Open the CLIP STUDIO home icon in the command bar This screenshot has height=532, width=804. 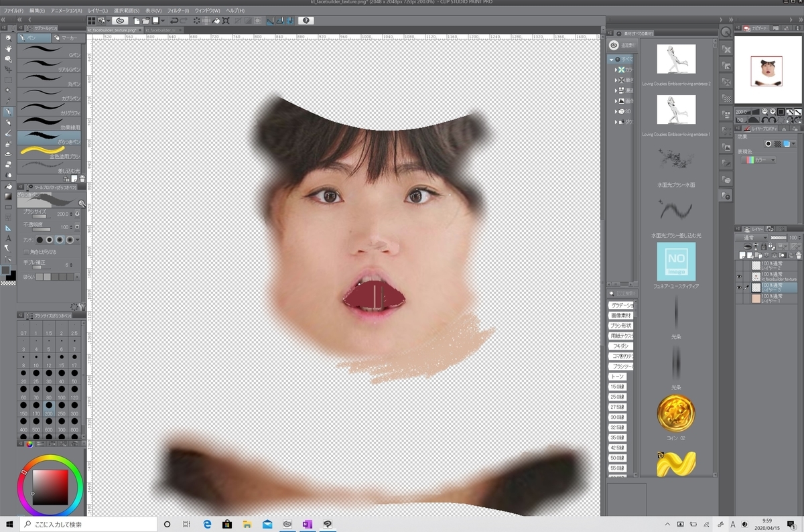121,21
